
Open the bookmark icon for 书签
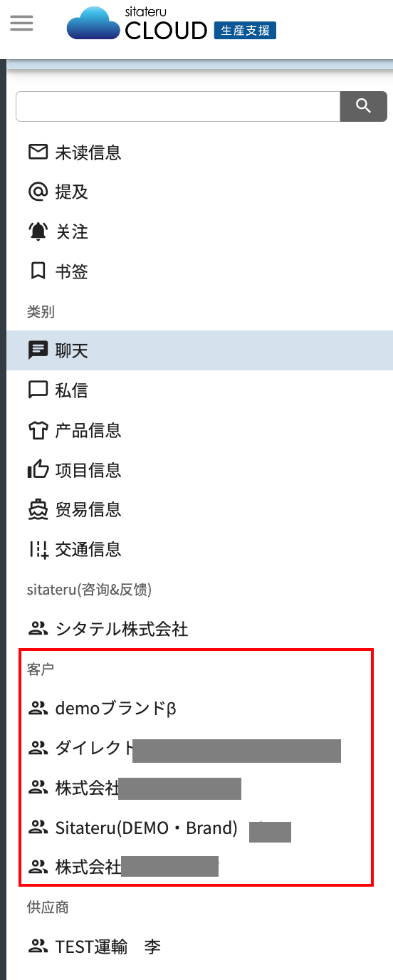point(38,271)
